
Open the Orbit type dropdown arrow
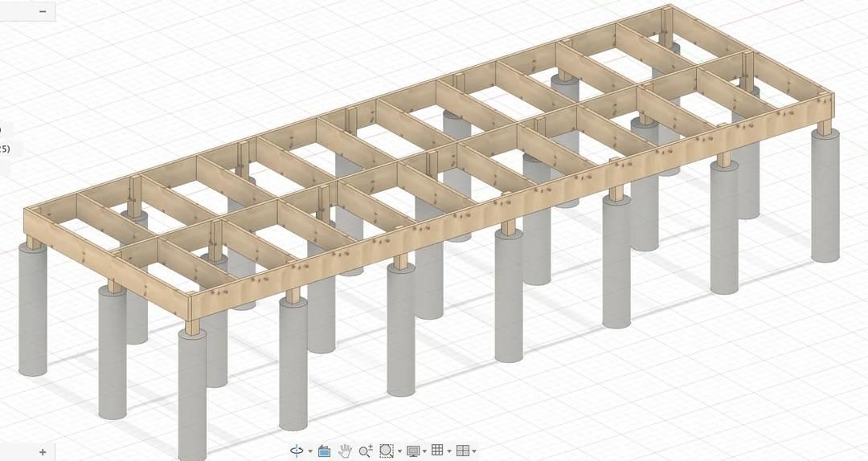310,451
